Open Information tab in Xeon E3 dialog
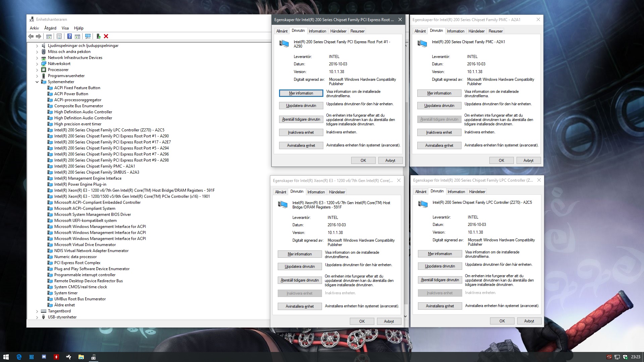 316,192
